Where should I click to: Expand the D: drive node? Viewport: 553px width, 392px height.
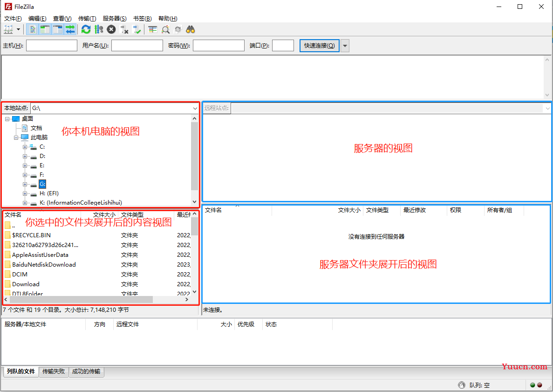(x=25, y=156)
